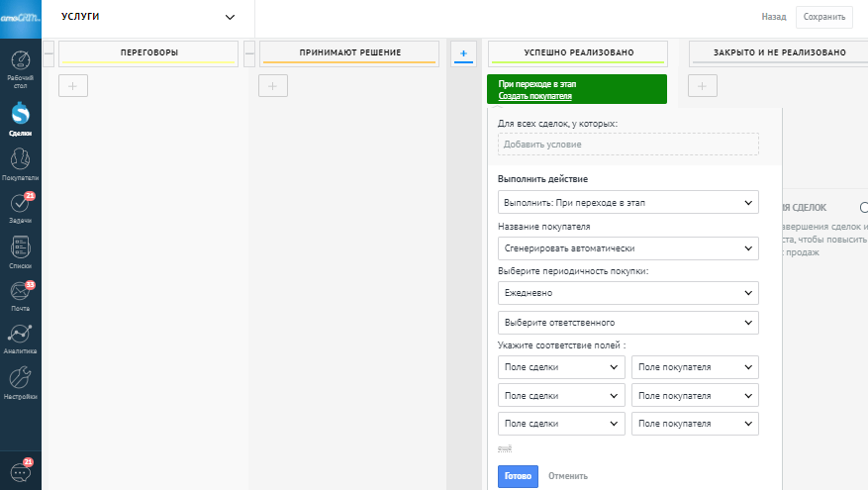The height and width of the screenshot is (490, 868).
Task: Add trigger under Переговоры column
Action: coord(73,86)
